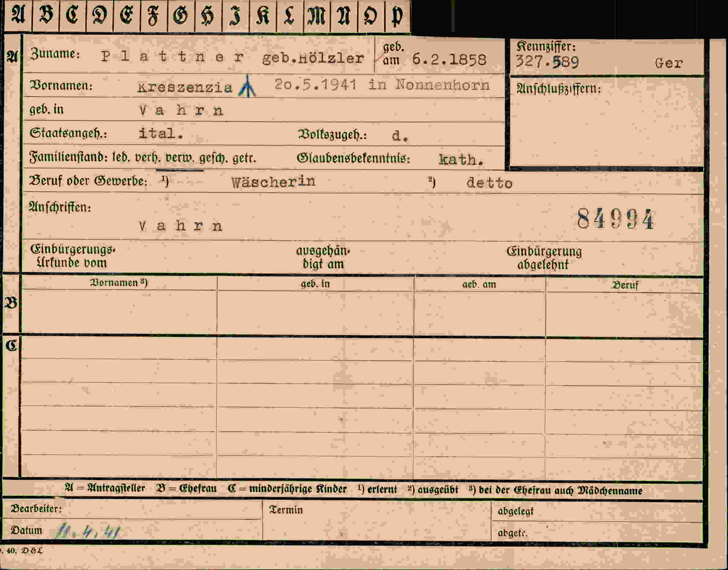Select index tab letter H
Screen dimensions: 728x570
tap(208, 16)
